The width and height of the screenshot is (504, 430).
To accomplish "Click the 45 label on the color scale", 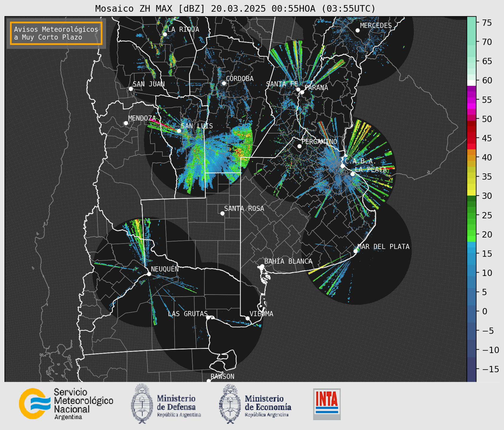I will click(487, 138).
